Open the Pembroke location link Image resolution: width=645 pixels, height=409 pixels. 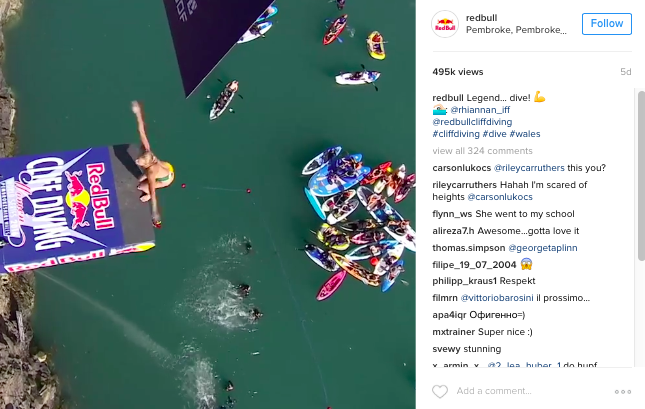coord(516,30)
